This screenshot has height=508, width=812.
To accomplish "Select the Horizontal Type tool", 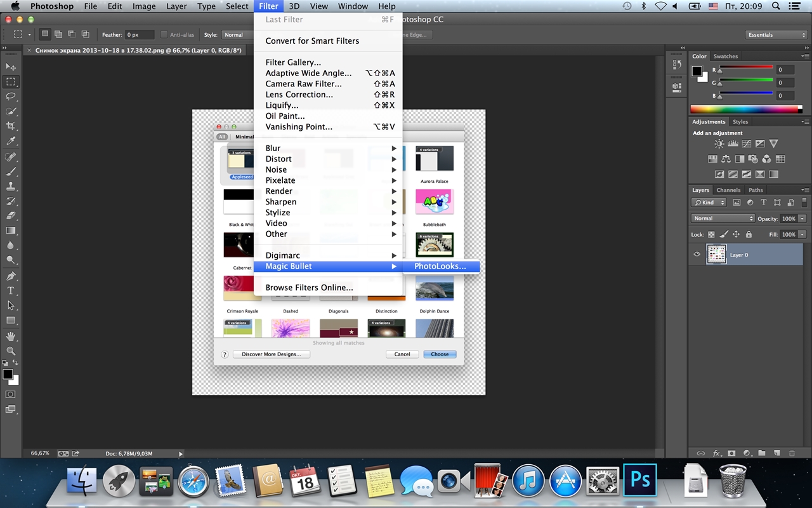I will (11, 291).
